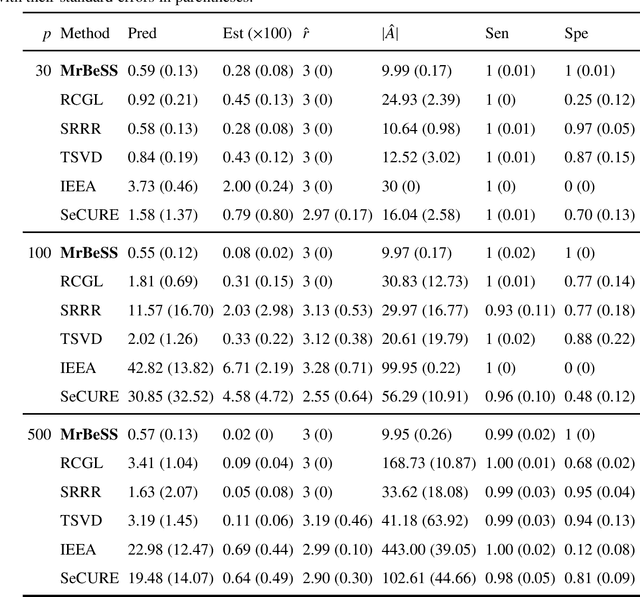
Task: Click the Pred value 19.48 (14.07)
Action: click(x=172, y=578)
